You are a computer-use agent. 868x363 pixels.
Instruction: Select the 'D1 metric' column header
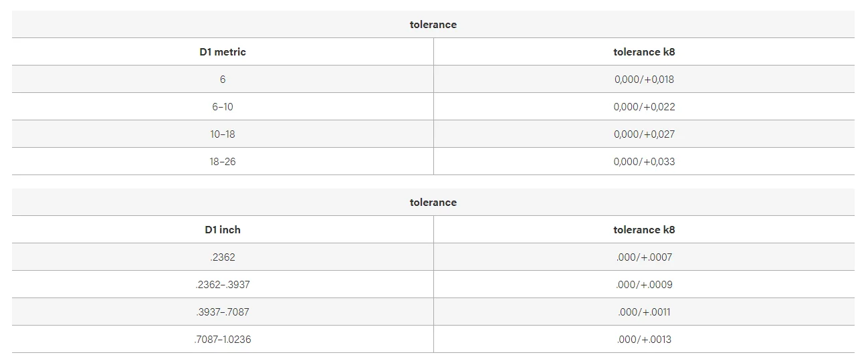click(223, 51)
